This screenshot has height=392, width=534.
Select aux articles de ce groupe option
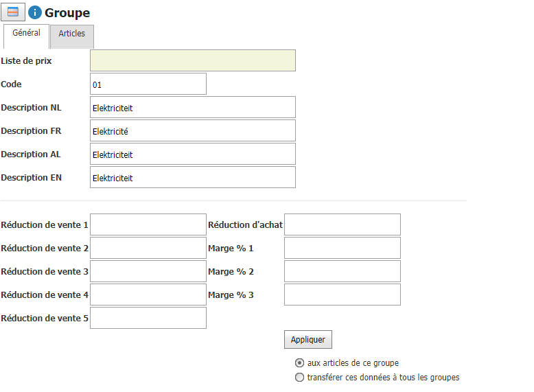pos(299,363)
